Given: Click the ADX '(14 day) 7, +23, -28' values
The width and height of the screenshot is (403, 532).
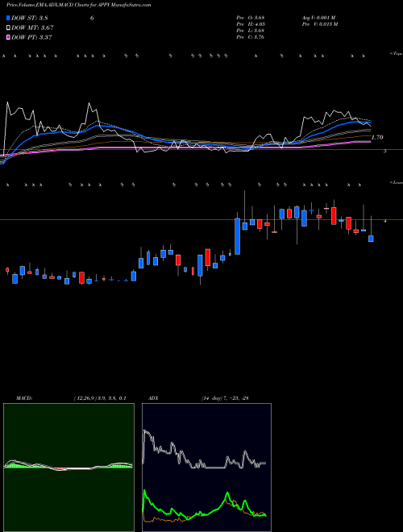Looking at the screenshot, I should point(225,398).
